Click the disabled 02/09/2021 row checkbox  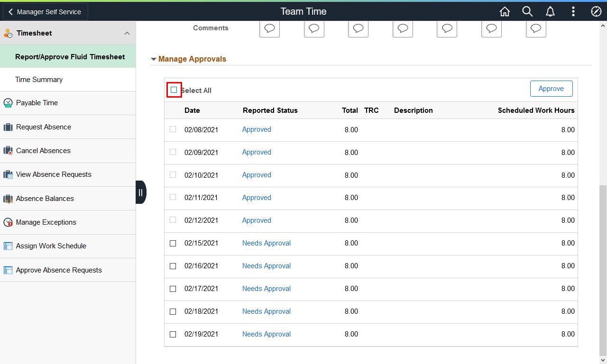(x=173, y=152)
